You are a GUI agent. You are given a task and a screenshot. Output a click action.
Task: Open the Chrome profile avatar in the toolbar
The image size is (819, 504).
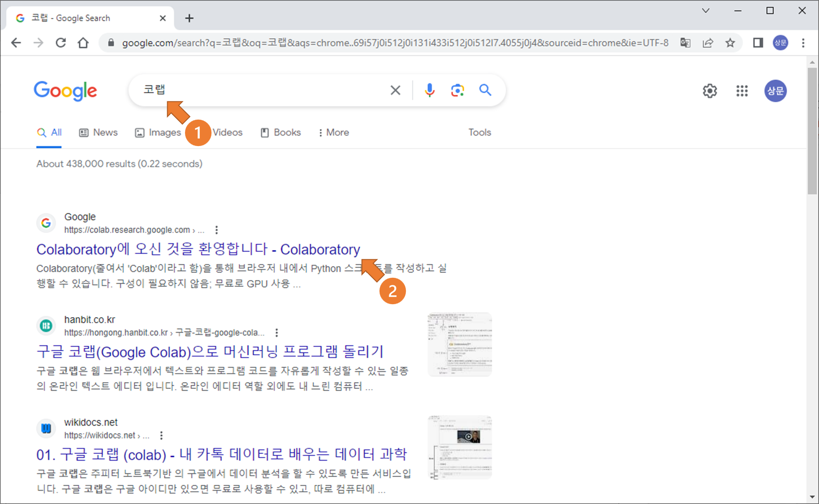pyautogui.click(x=780, y=43)
